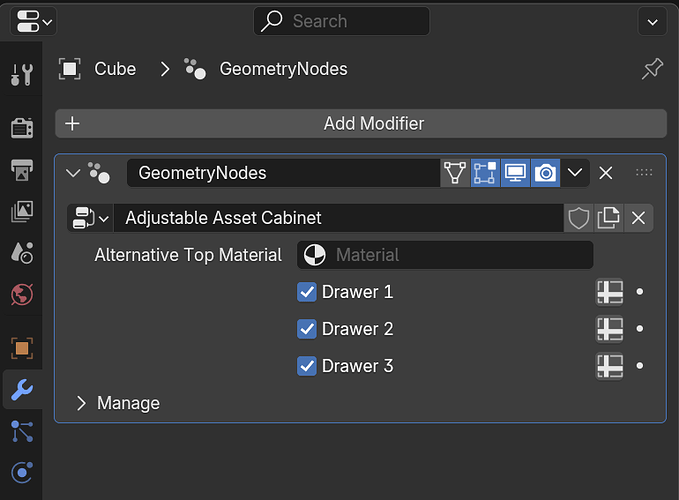Click the animate dot for Drawer 2
Screen dimensions: 679x500
pos(640,329)
